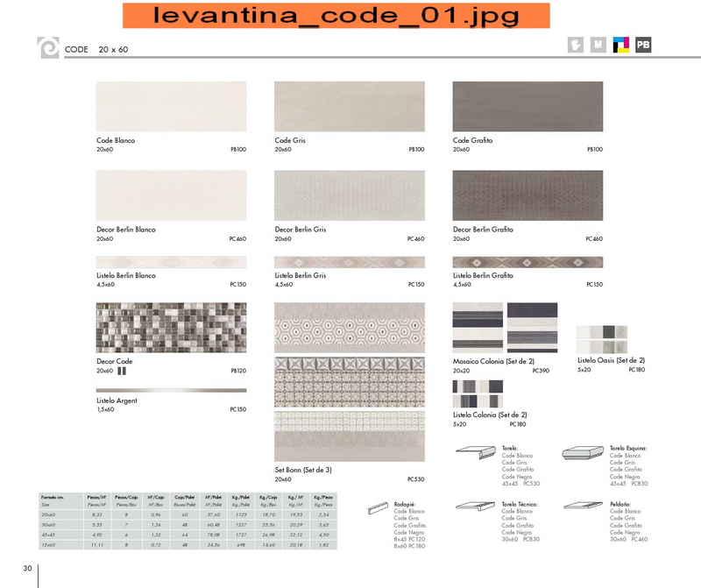Viewport: 701px width, 588px height.
Task: Click the Listelo Argent label
Action: point(117,400)
